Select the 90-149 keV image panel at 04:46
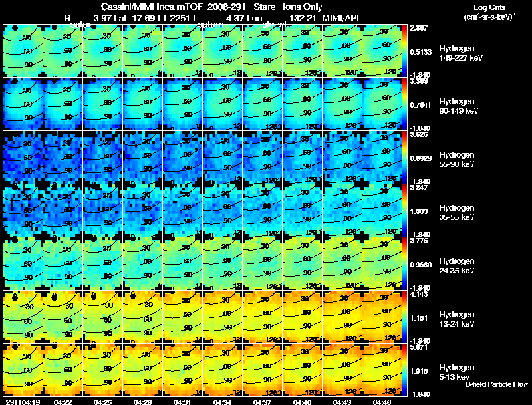 382,104
